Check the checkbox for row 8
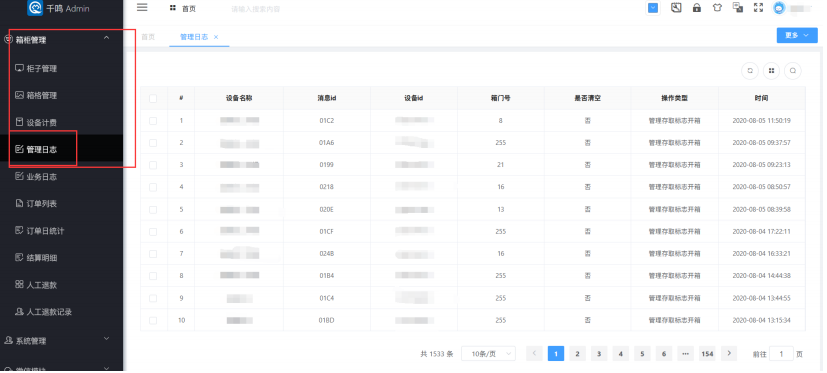This screenshot has width=827, height=373. tap(153, 276)
